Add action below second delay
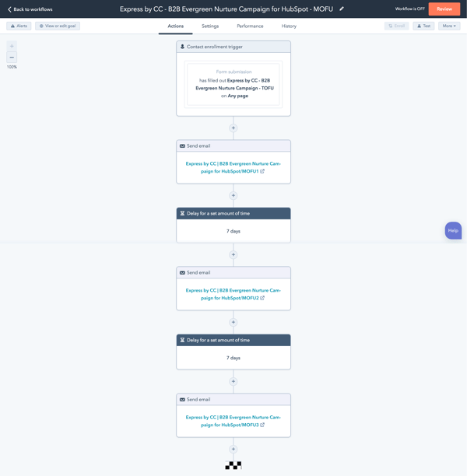This screenshot has width=467, height=476. pos(233,381)
